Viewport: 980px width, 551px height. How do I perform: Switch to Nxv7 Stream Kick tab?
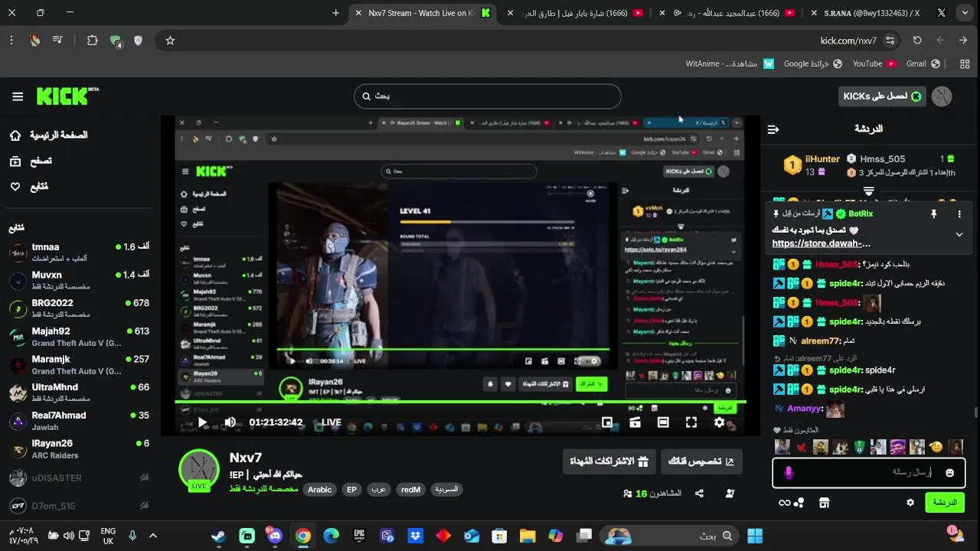tap(423, 13)
